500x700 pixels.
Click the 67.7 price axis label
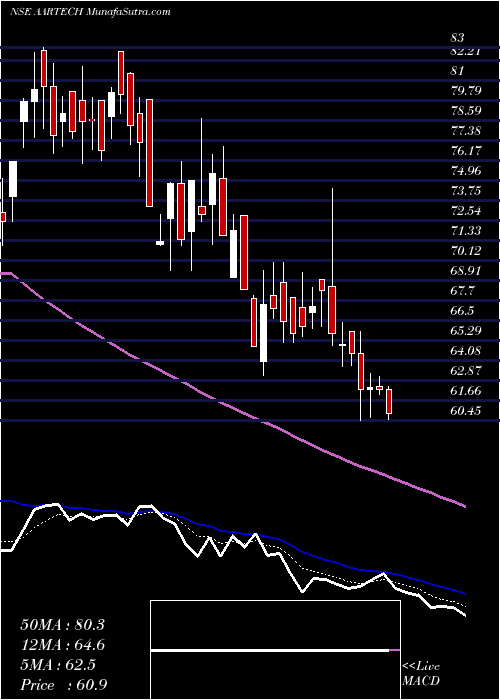(462, 291)
